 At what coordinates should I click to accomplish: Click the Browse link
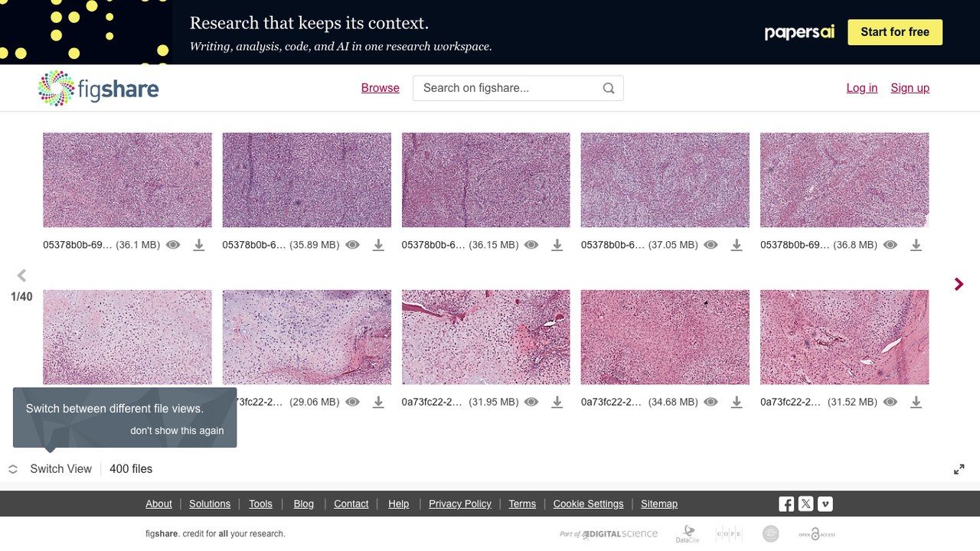[x=381, y=88]
